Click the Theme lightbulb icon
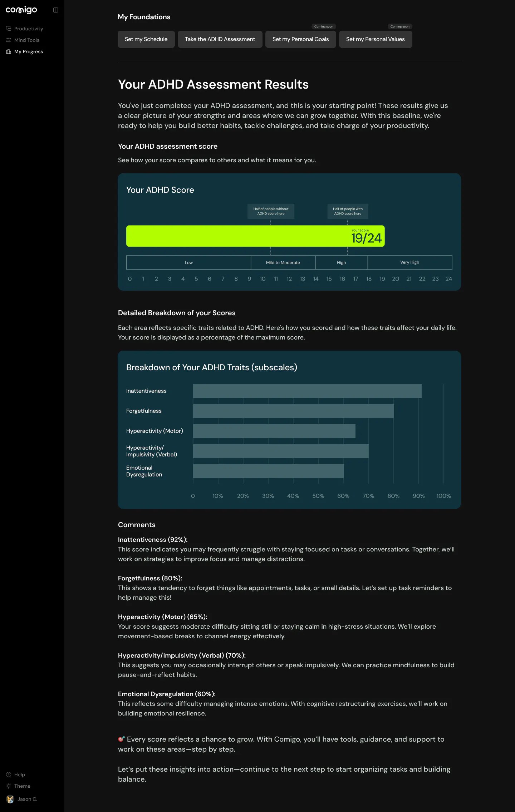This screenshot has height=812, width=515. [x=9, y=786]
